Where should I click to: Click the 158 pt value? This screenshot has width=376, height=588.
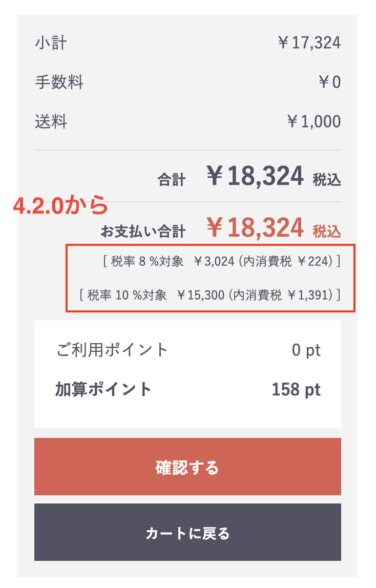296,389
